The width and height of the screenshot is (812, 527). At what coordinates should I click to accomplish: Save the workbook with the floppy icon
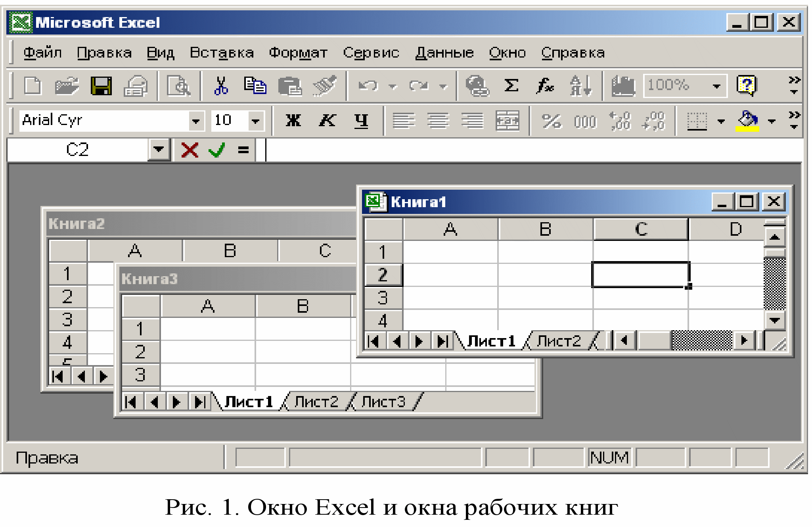coord(101,86)
